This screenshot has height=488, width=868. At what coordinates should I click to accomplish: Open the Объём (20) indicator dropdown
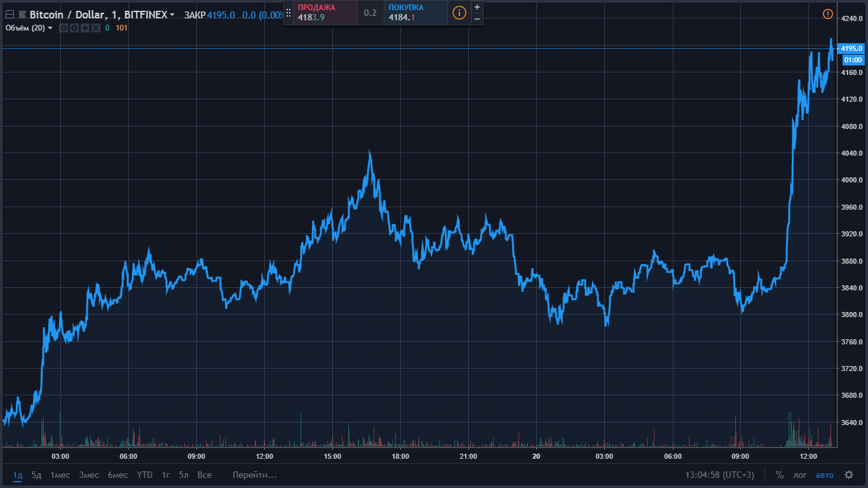coord(50,28)
